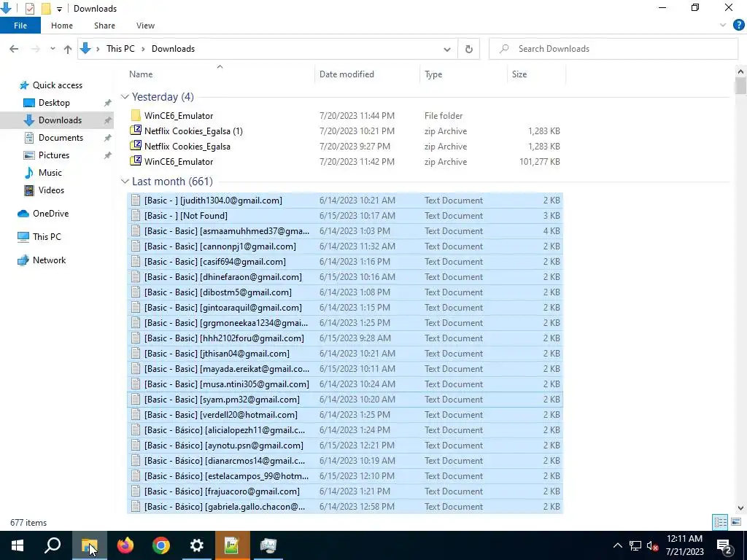Click the Search Downloads field
Image resolution: width=747 pixels, height=560 pixels.
[613, 49]
